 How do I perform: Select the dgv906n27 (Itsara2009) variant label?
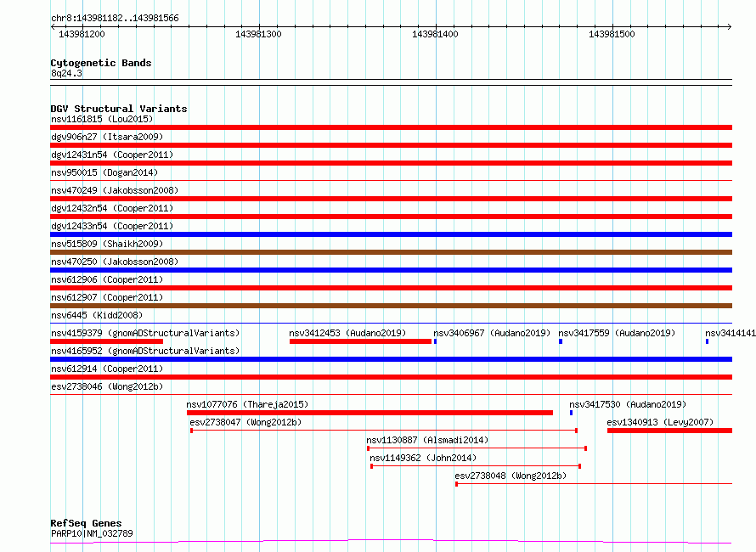(x=106, y=137)
